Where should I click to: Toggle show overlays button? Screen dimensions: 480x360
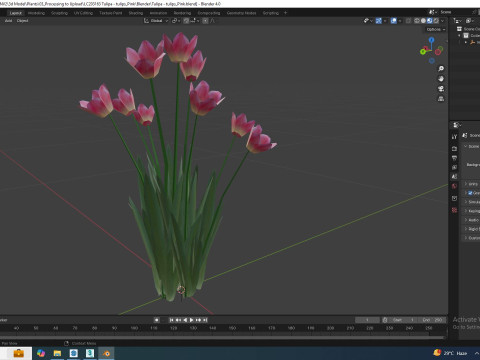394,21
